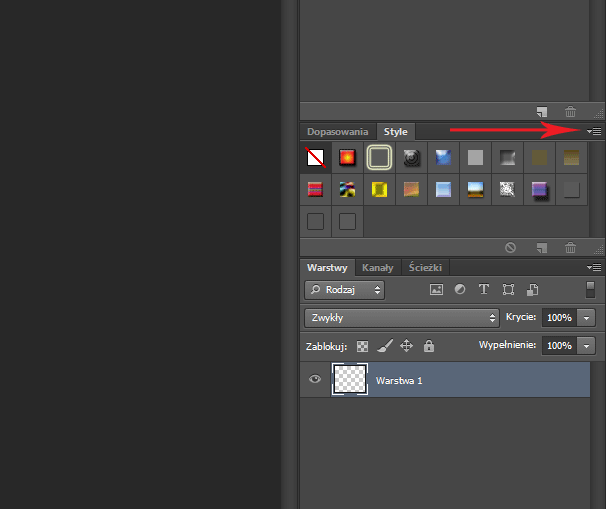Switch to the Kanały tab
The height and width of the screenshot is (509, 606).
pos(378,267)
